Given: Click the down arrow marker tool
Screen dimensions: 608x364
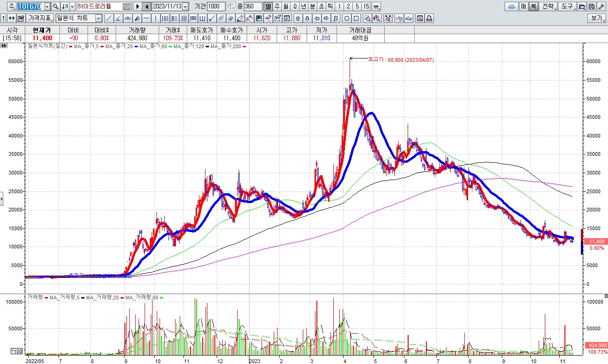Looking at the screenshot, I should pos(308,18).
